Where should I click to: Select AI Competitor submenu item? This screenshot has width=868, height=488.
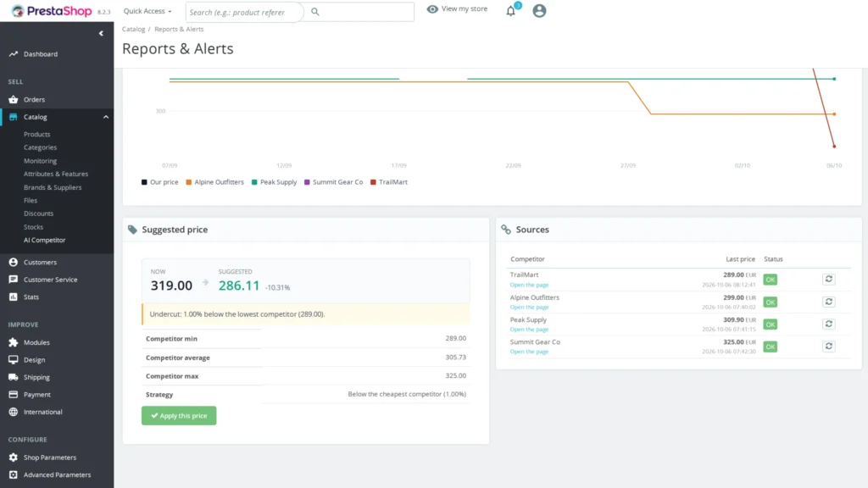click(44, 240)
